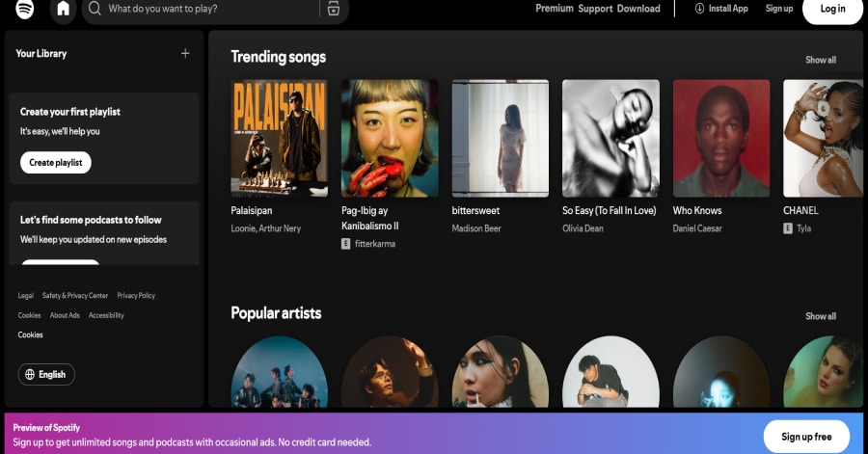Open the Browse icon in search bar
The height and width of the screenshot is (454, 868).
click(x=333, y=10)
